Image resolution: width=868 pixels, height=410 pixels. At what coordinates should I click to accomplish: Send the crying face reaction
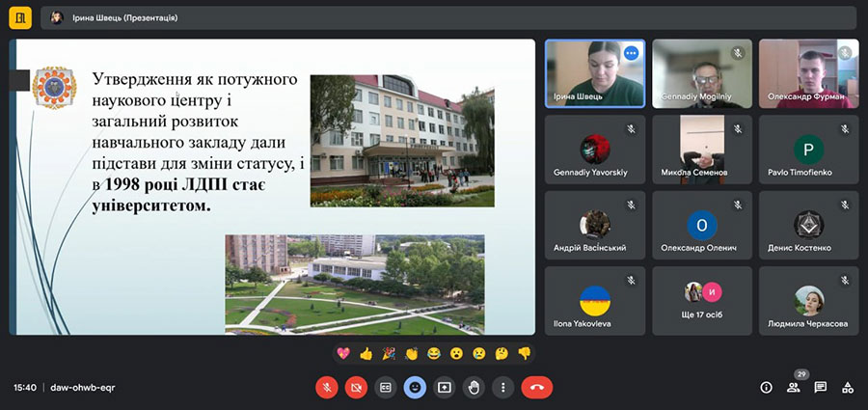(x=478, y=353)
